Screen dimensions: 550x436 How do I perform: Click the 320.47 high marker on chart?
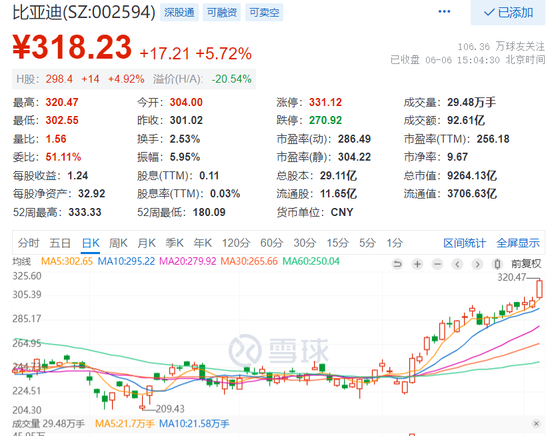click(x=511, y=277)
